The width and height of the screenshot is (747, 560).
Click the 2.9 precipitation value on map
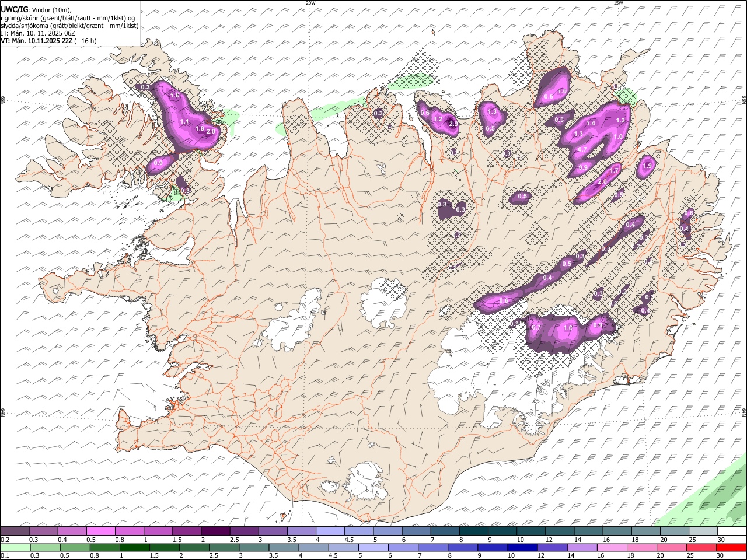point(453,124)
